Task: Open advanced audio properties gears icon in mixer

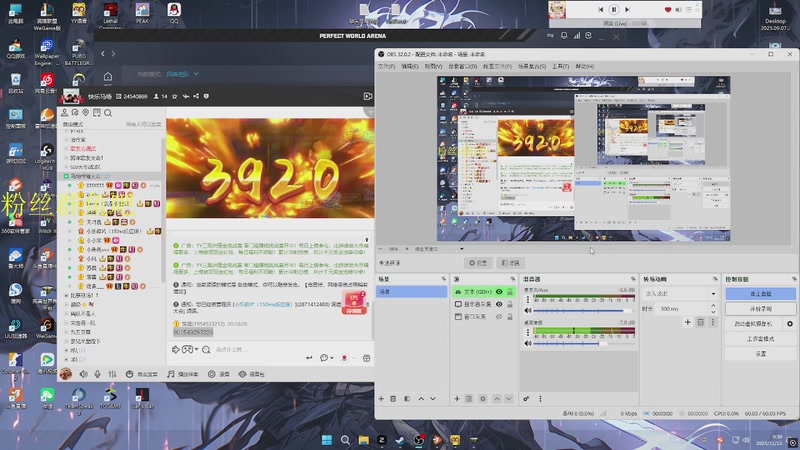Action: (x=526, y=398)
